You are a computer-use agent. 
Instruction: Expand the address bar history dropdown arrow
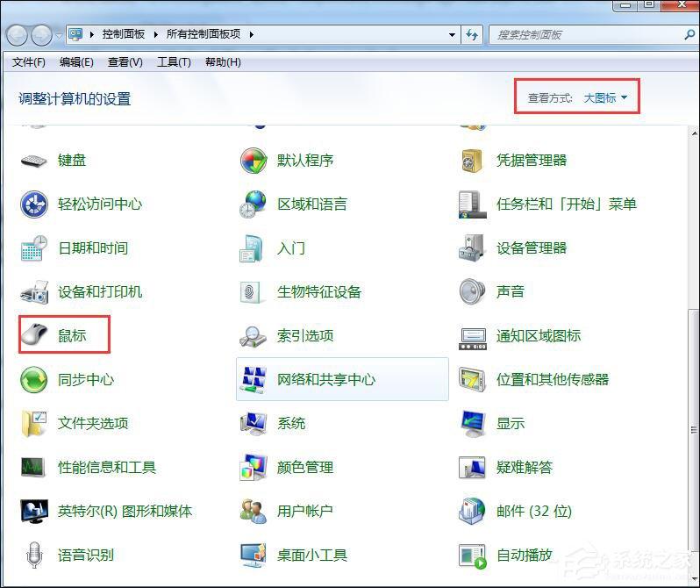tap(452, 34)
